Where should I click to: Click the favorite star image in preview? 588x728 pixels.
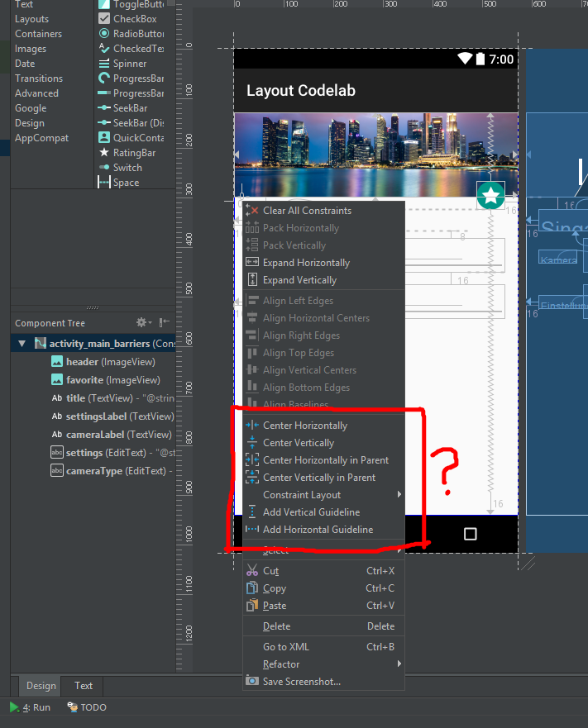tap(491, 195)
